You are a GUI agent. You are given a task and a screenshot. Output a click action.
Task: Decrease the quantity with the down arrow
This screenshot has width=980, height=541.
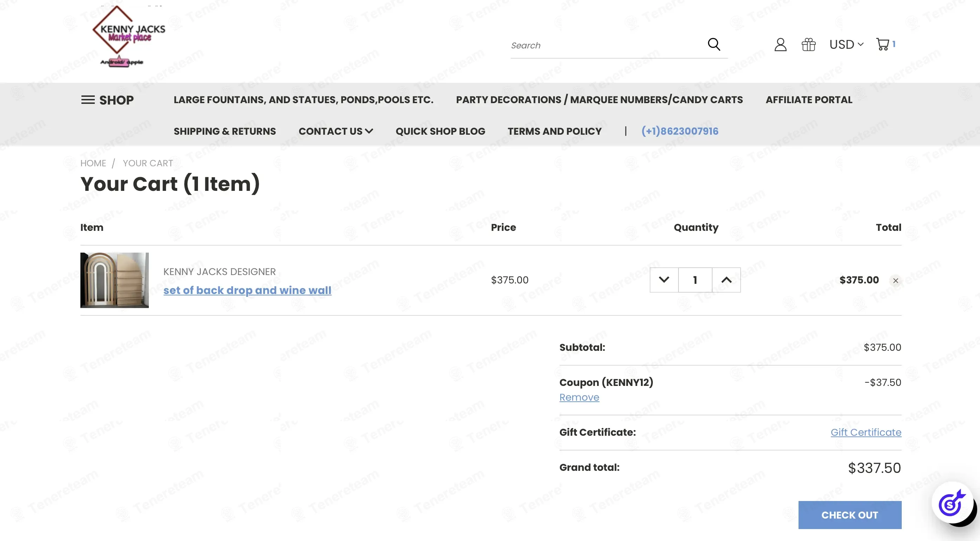pyautogui.click(x=664, y=280)
